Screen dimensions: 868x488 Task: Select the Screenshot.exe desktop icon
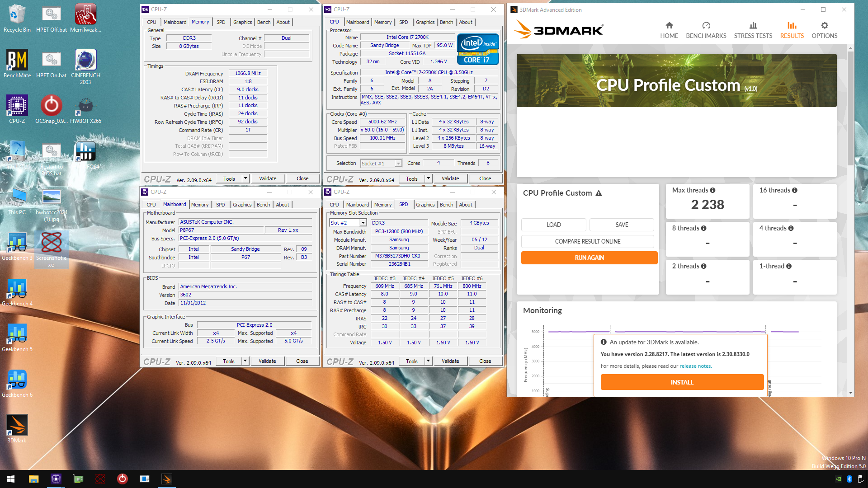pyautogui.click(x=52, y=249)
